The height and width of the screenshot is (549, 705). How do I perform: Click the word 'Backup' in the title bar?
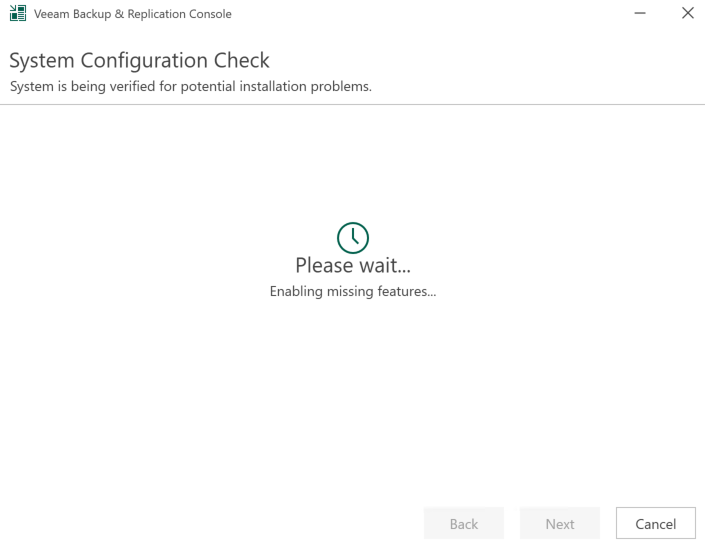click(x=96, y=14)
